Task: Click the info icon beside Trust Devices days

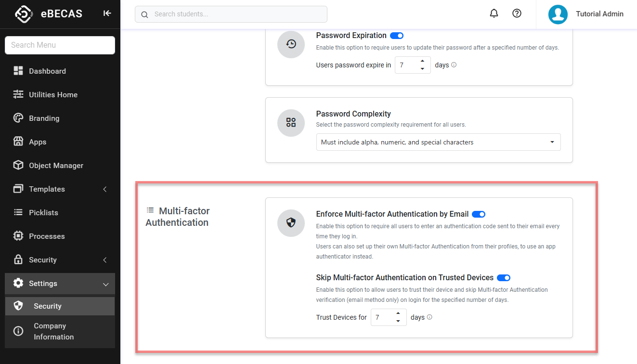Action: 429,317
